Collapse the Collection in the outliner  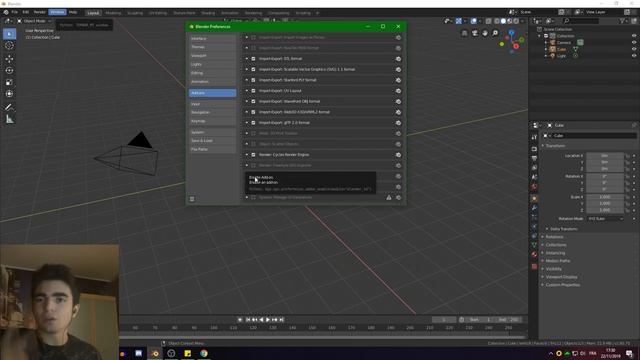click(540, 36)
